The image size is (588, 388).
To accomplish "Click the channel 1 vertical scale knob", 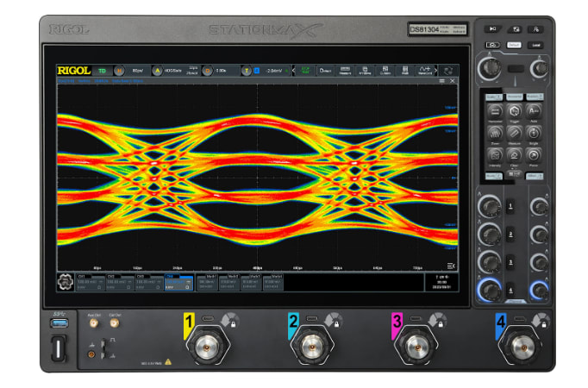I will [490, 206].
